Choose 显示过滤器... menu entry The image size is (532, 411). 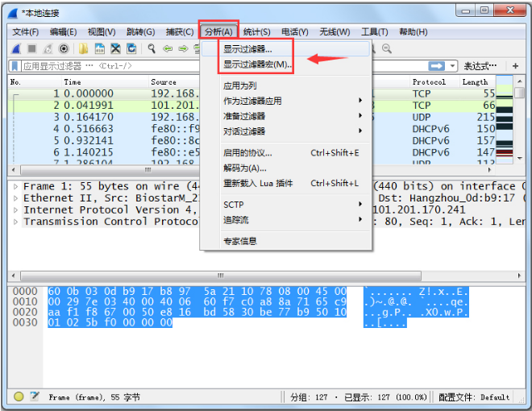[285, 49]
